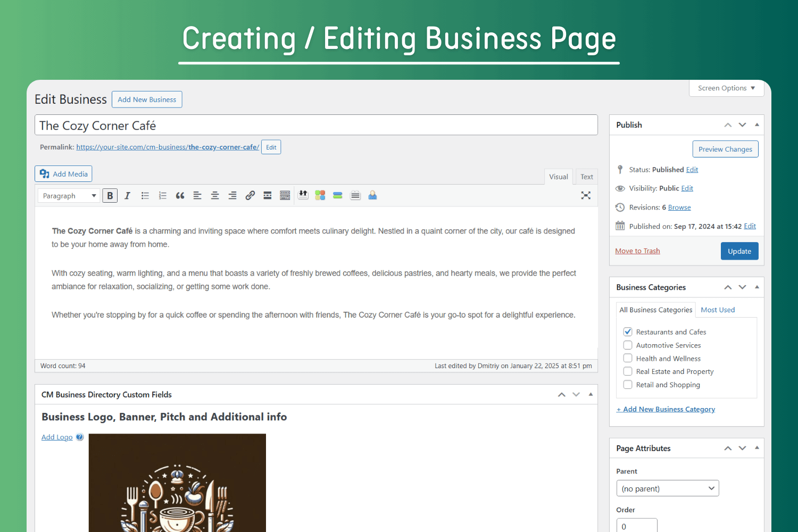Click the Published on calendar icon
Viewport: 798px width, 532px height.
620,226
